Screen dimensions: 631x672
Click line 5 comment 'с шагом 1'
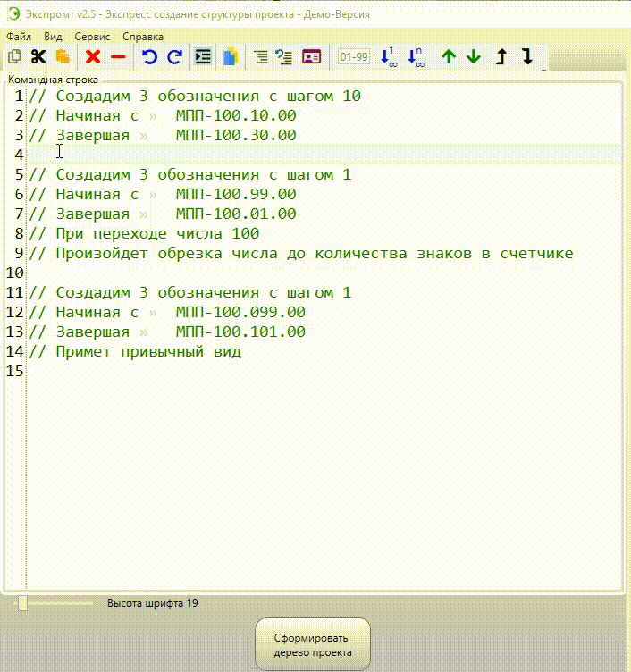310,174
